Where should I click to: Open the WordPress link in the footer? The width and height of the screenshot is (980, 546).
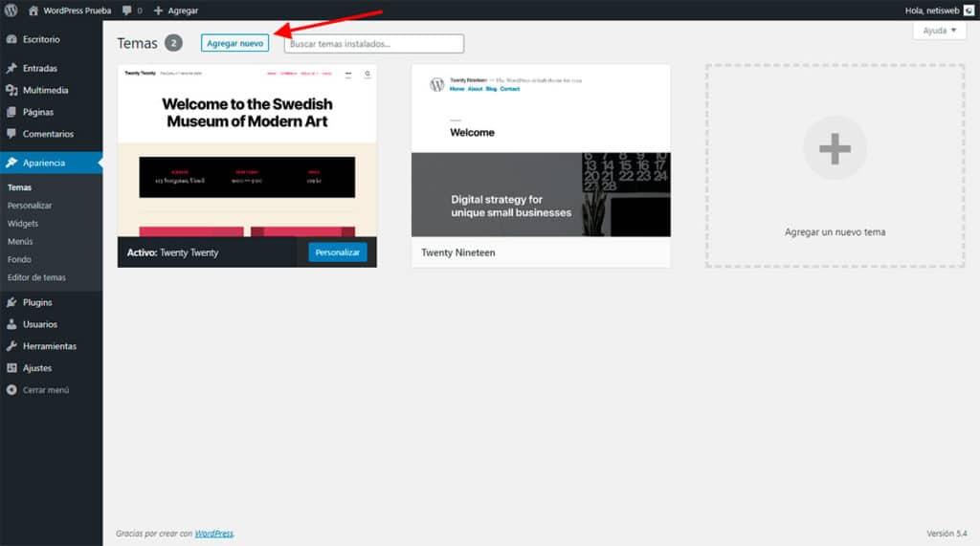(213, 534)
